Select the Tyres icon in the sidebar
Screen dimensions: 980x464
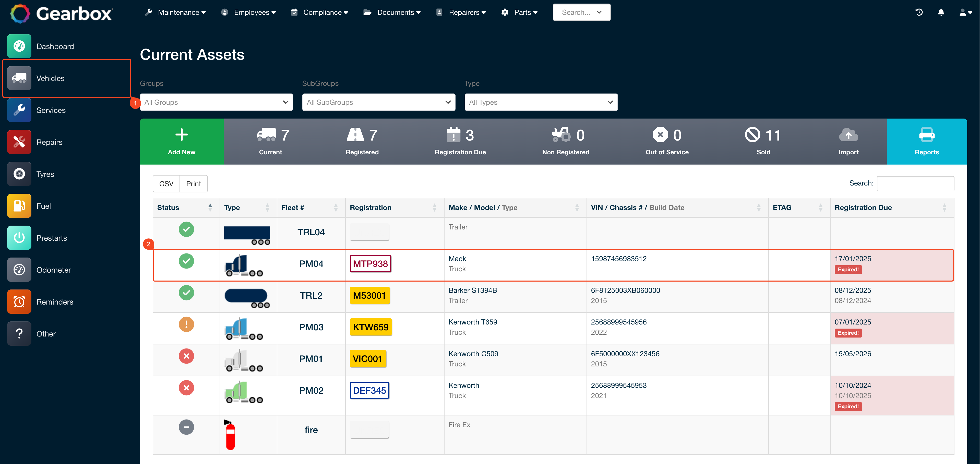(x=19, y=173)
